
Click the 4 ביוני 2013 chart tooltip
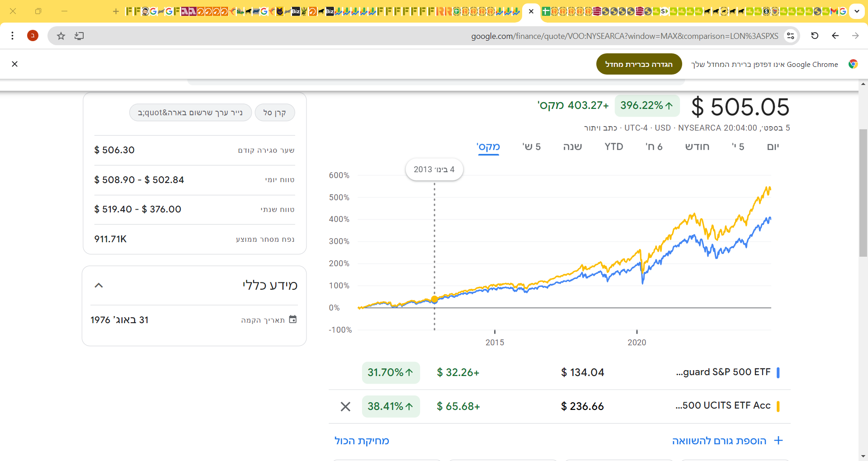click(434, 169)
